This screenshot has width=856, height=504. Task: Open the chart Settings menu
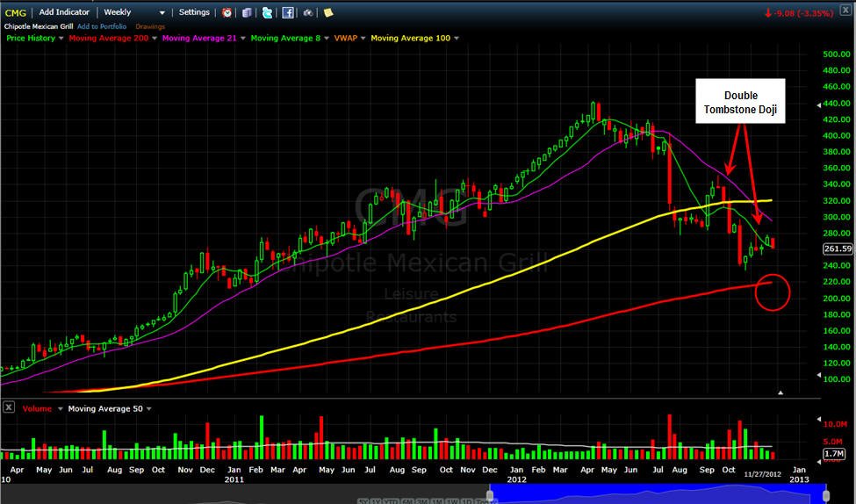194,12
